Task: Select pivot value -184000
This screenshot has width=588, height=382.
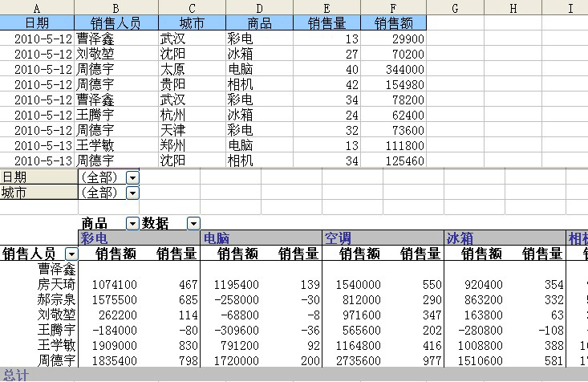Action: coord(109,330)
